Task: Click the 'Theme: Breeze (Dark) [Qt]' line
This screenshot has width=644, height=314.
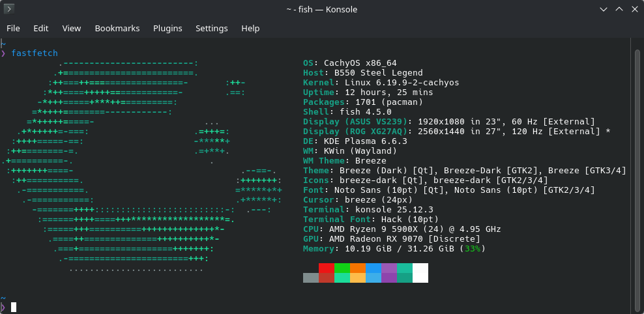Action: [465, 171]
